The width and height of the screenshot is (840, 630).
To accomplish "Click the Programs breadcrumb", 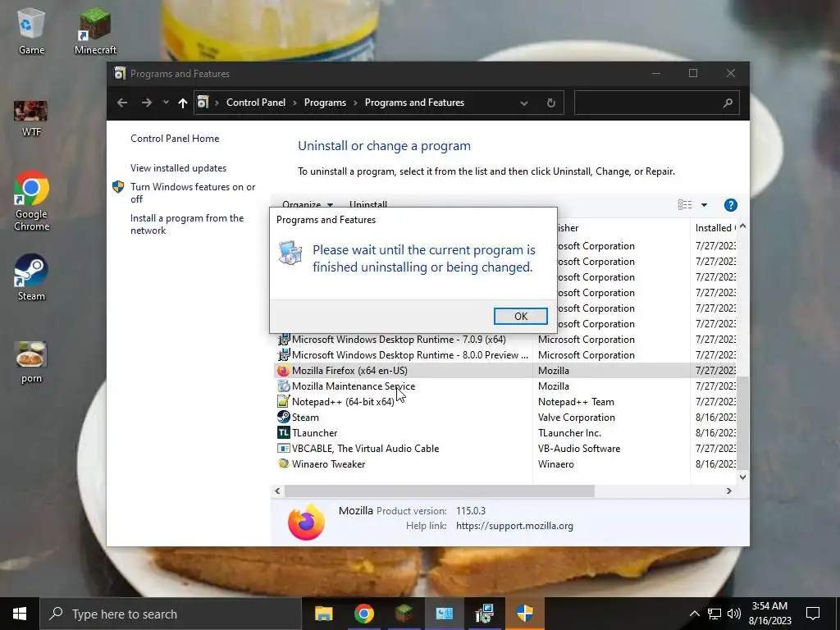I will pos(325,103).
